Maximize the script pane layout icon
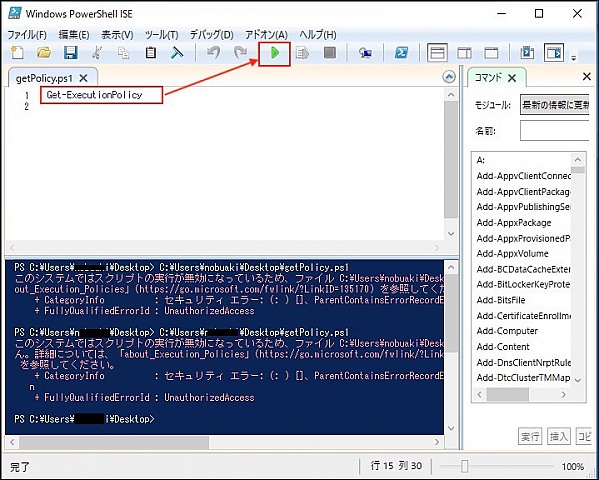 [491, 53]
